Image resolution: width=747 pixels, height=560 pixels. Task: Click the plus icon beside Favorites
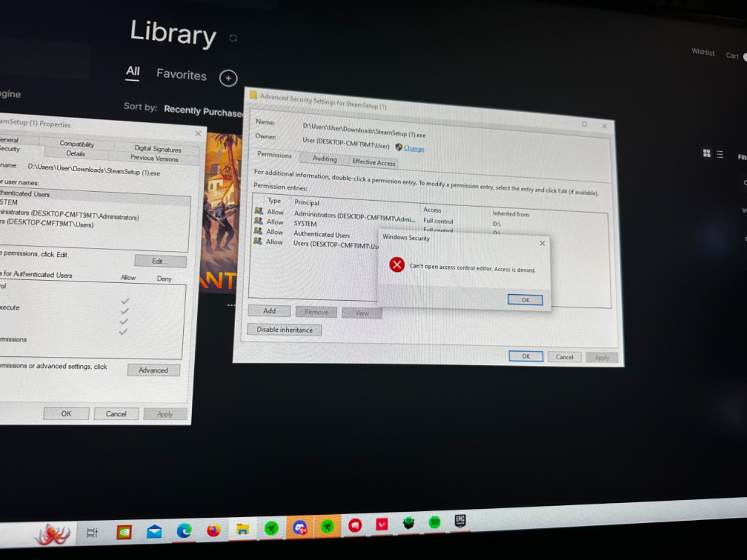pyautogui.click(x=229, y=78)
